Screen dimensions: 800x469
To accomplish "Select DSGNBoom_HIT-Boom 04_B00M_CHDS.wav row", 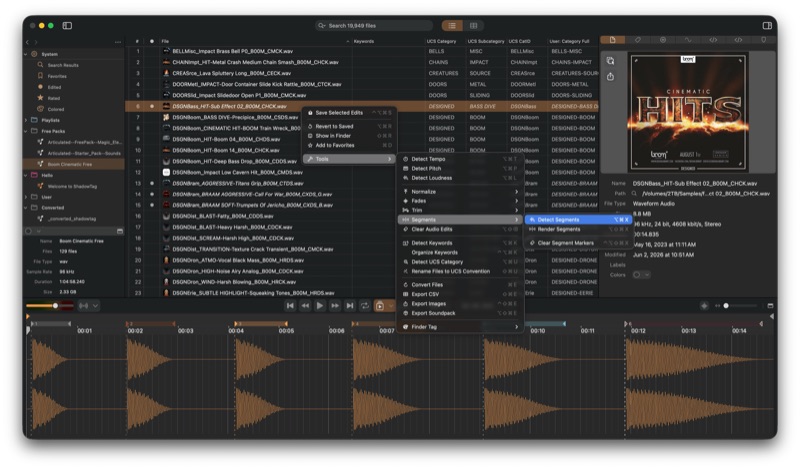I will [362, 139].
